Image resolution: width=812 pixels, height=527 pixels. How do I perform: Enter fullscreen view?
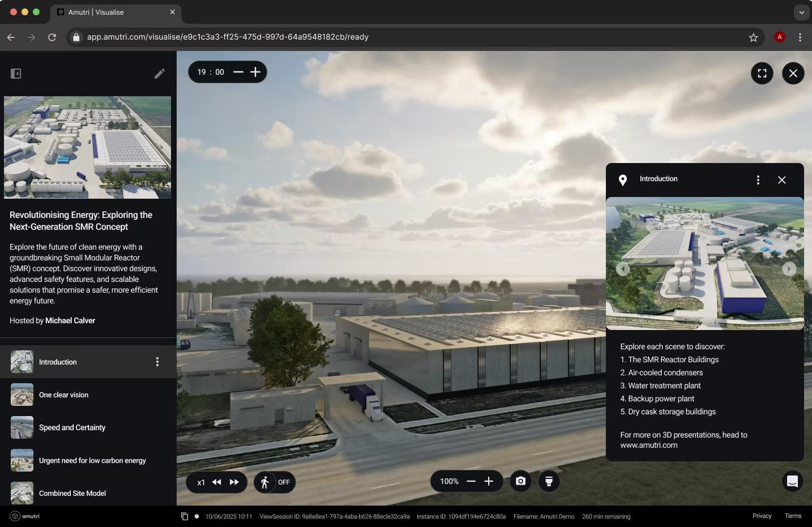pos(762,73)
